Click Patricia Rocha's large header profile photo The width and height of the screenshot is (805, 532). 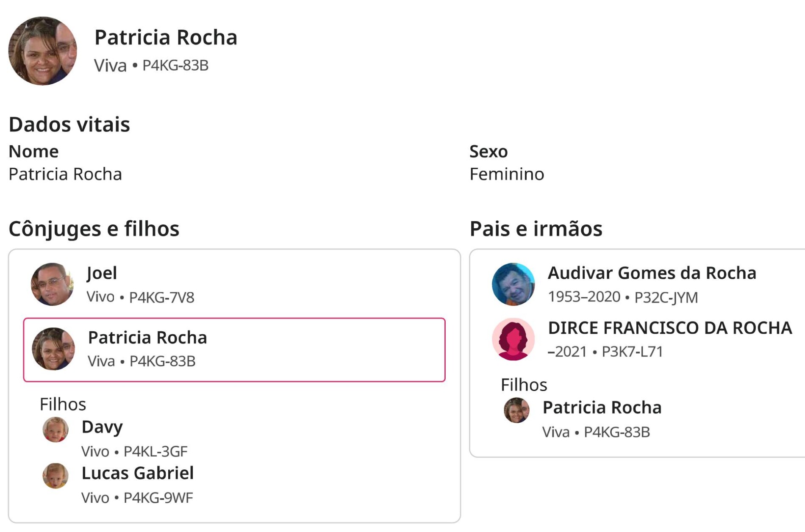(43, 51)
